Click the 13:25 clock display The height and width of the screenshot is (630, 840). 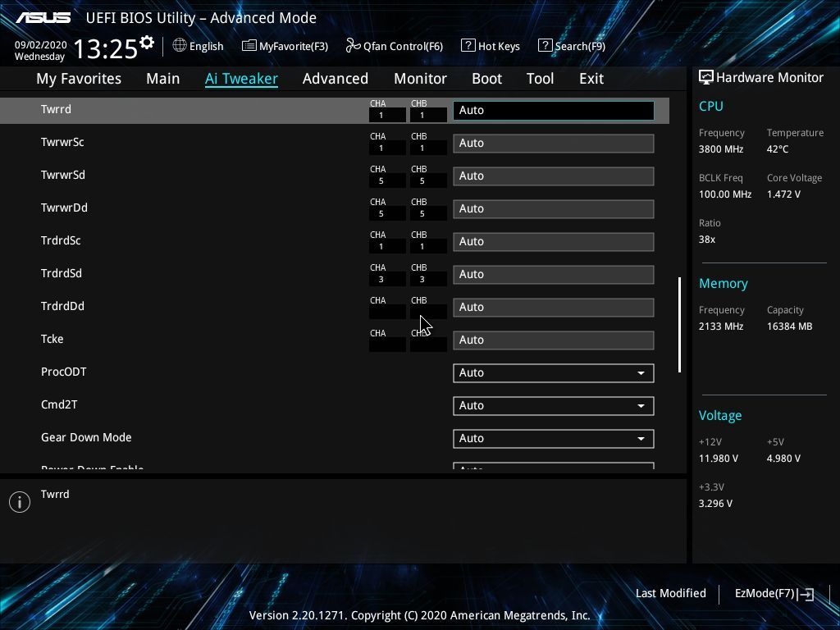106,49
